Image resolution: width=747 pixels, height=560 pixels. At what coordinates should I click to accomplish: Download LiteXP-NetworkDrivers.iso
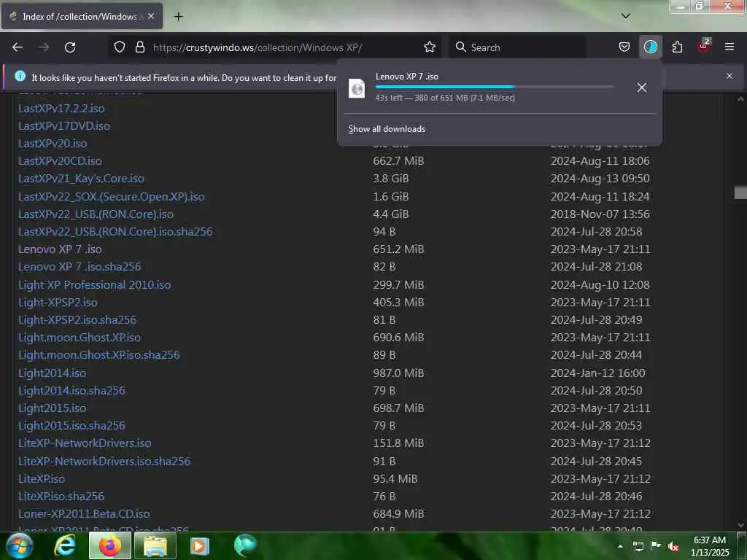[85, 443]
